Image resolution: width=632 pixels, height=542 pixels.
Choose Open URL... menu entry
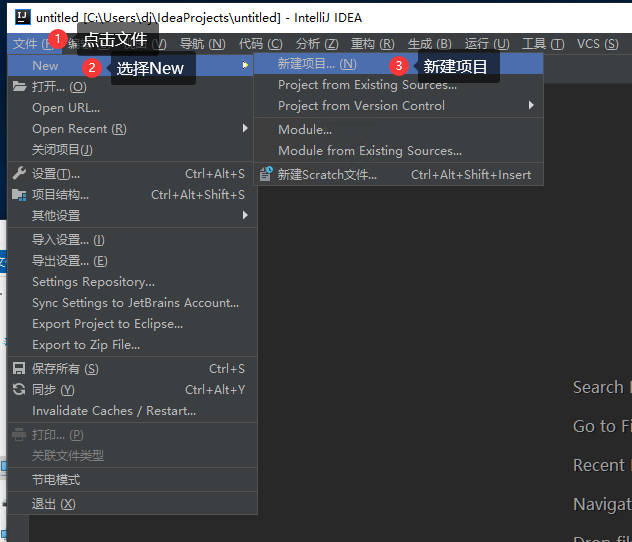(x=130, y=108)
